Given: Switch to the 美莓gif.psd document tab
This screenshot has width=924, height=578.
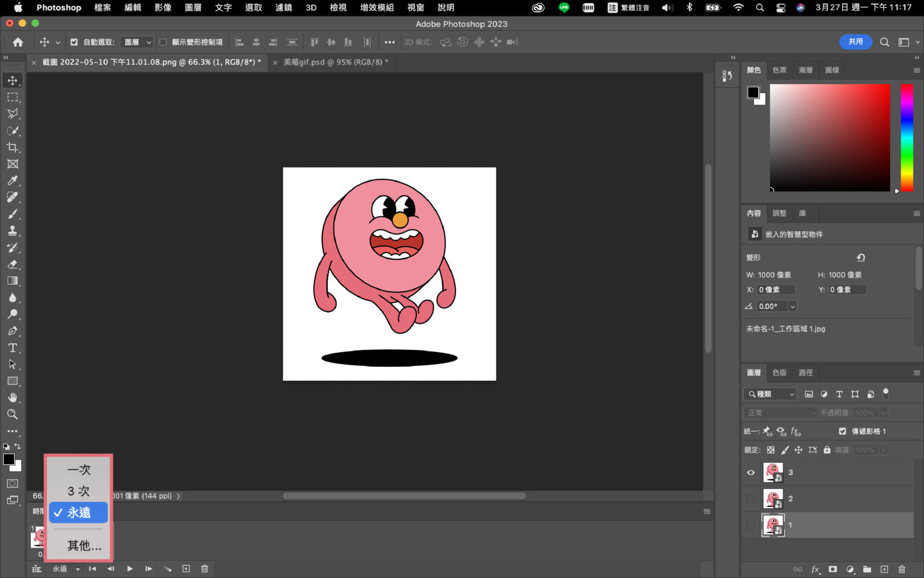Looking at the screenshot, I should point(336,62).
